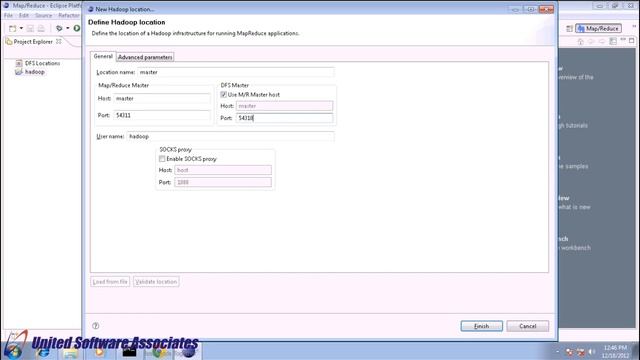
Task: Click the hadoop project folder icon
Action: [x=18, y=72]
